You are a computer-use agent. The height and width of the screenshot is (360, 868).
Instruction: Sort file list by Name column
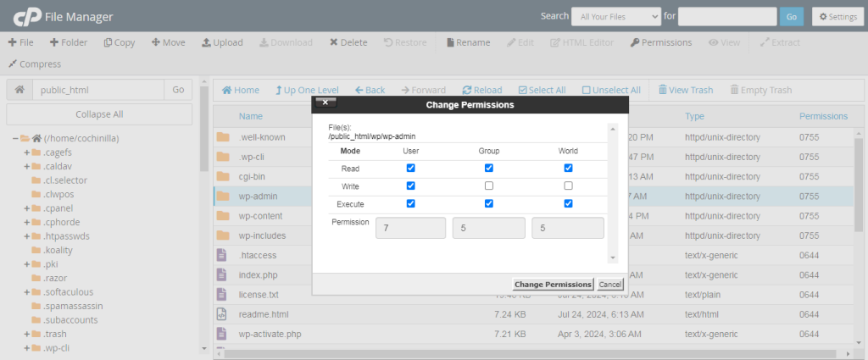coord(250,116)
